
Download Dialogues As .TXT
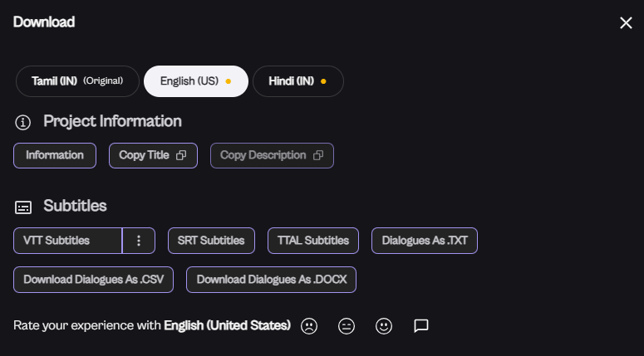[x=425, y=241]
